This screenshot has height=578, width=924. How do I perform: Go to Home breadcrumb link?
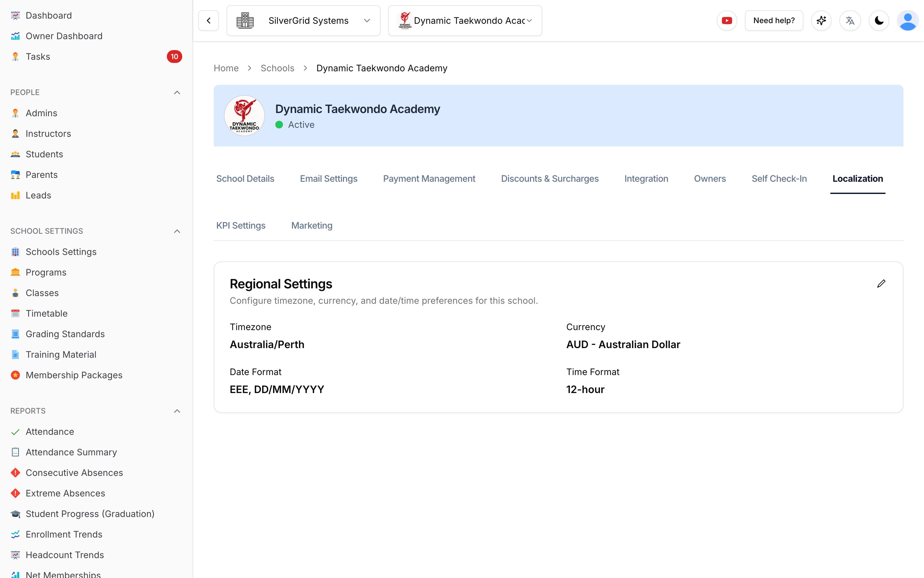(x=226, y=68)
